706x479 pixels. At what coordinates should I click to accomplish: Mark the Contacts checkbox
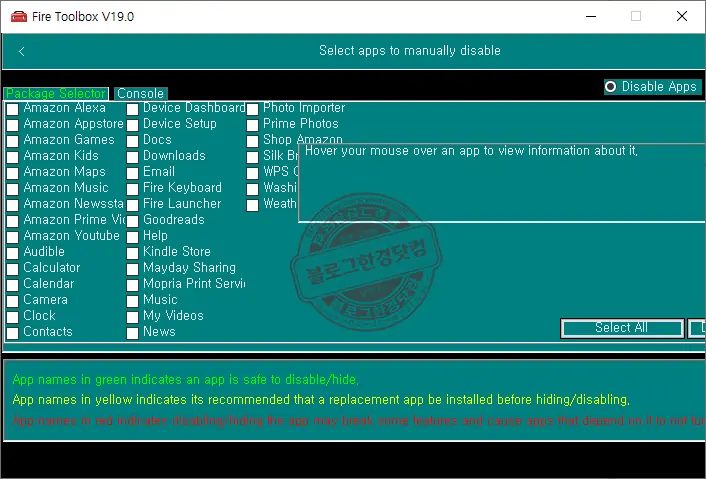(x=13, y=333)
